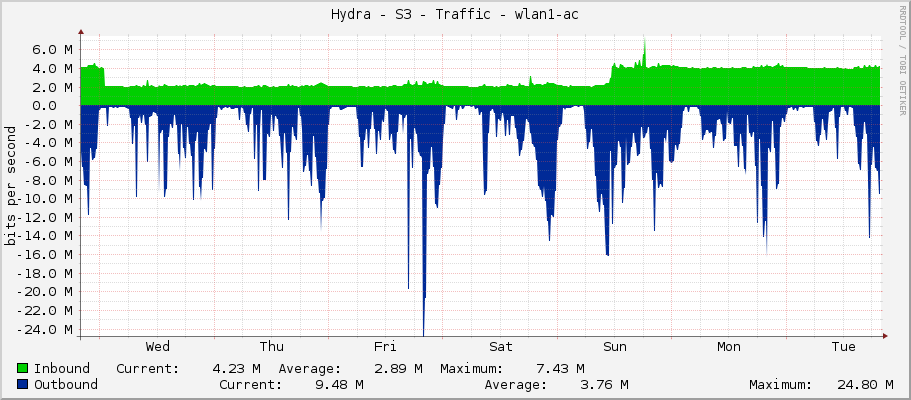Select the 'Outbound' legend label
Screen dimensions: 911x400
(66, 384)
